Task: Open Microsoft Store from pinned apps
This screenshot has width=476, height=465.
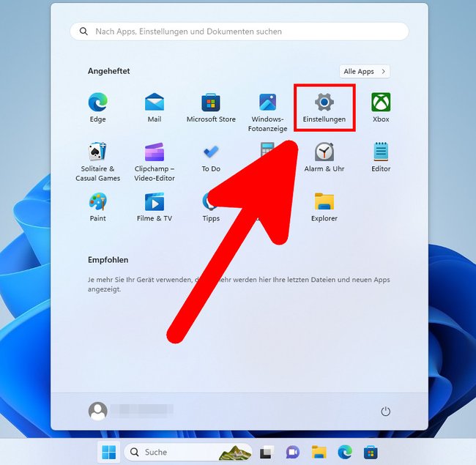Action: click(211, 108)
